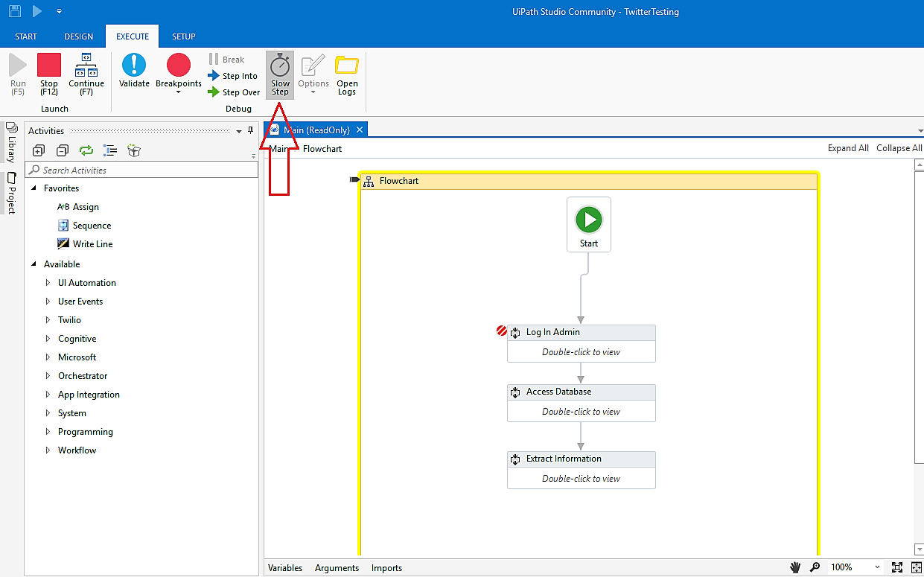Expand the App Integration category
Image resolution: width=924 pixels, height=577 pixels.
(x=48, y=395)
